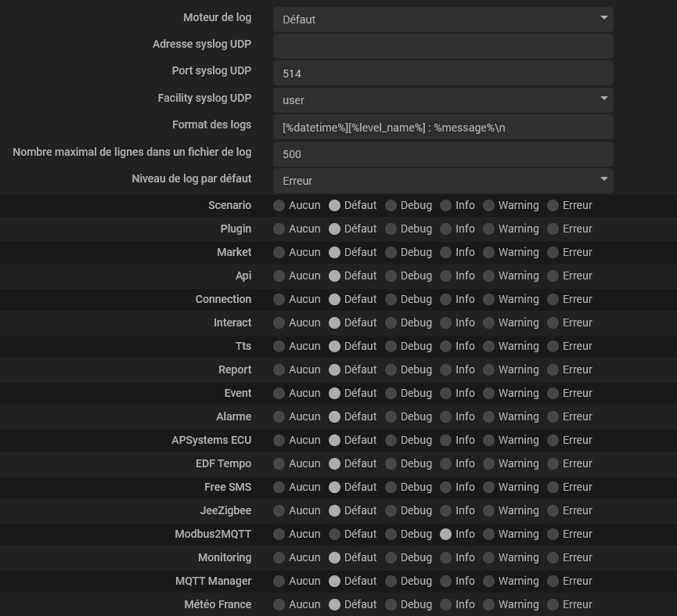The image size is (677, 616).
Task: Focus the Adresse syslog UDP field
Action: (x=443, y=46)
